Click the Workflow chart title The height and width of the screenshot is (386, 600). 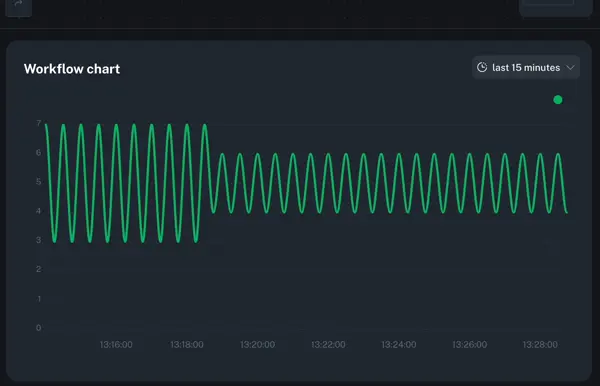pyautogui.click(x=72, y=69)
